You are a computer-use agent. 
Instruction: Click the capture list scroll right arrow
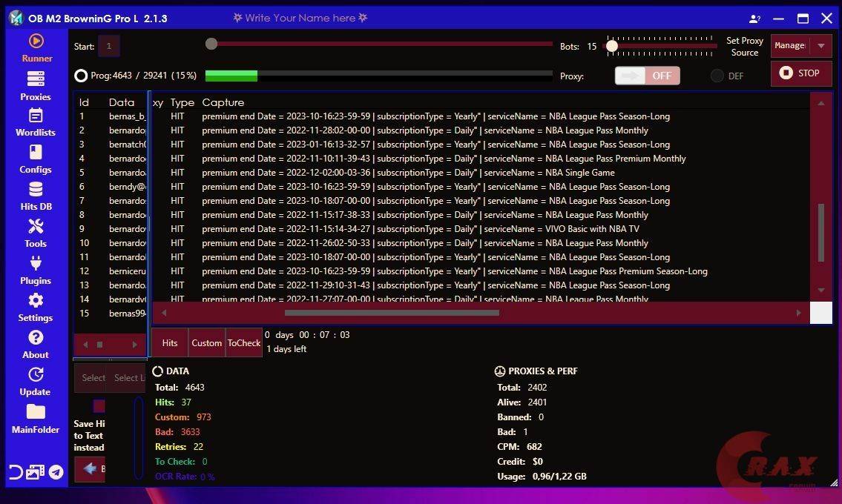click(x=798, y=313)
